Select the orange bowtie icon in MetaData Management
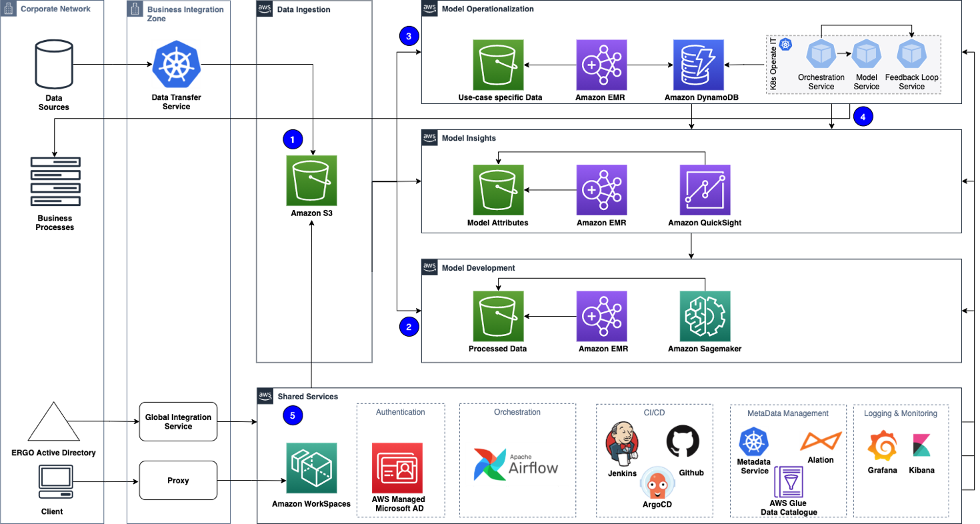The image size is (980, 524). [821, 441]
